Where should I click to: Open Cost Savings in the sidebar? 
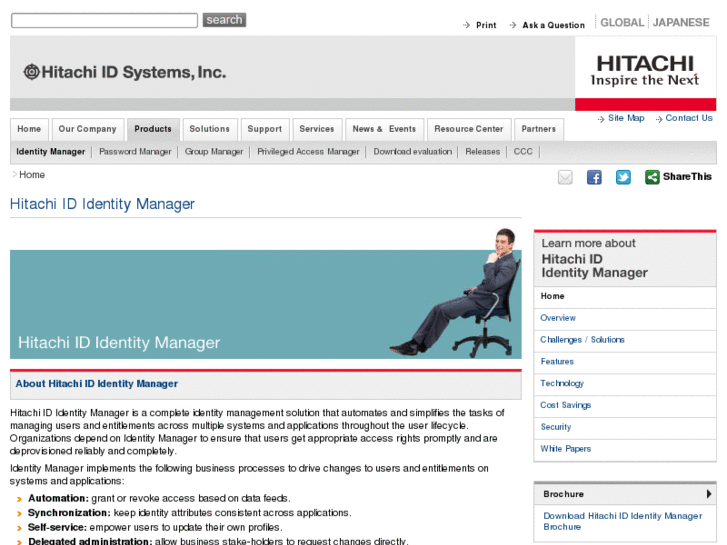coord(565,405)
